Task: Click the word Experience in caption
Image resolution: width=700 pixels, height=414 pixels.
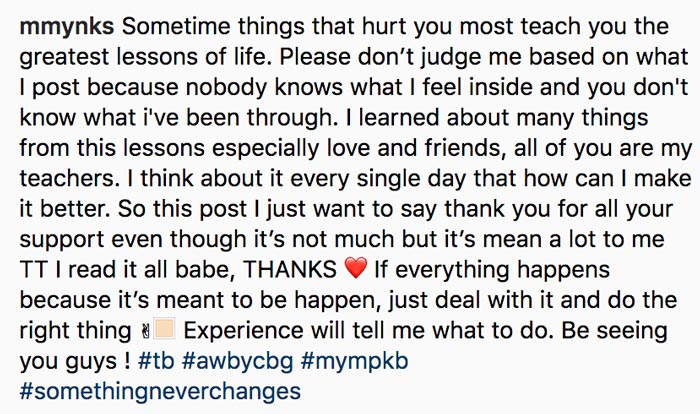Action: point(244,332)
